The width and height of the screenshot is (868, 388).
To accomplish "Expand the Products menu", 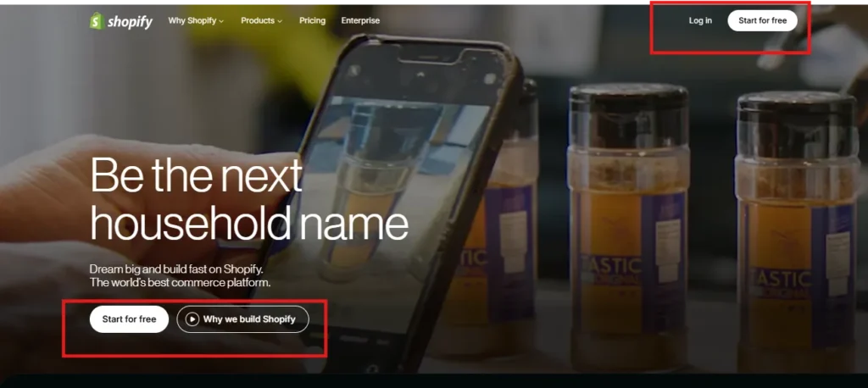I will point(261,20).
